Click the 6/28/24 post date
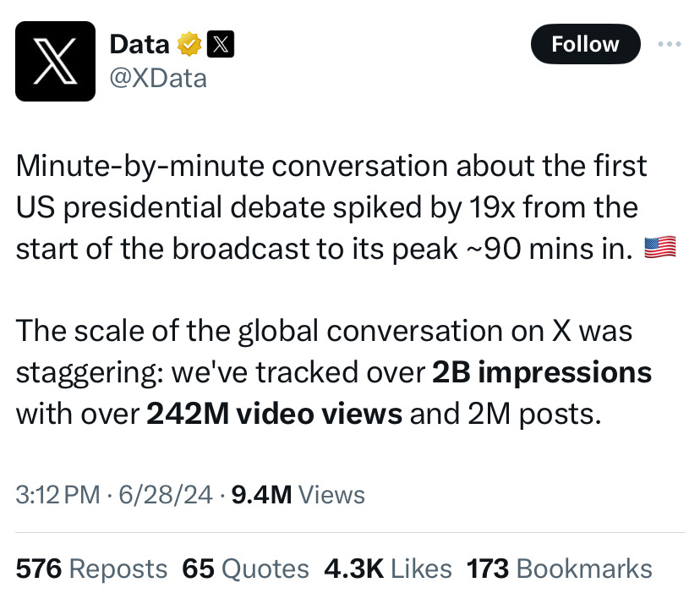Viewport: 700px width, 599px height. (165, 494)
